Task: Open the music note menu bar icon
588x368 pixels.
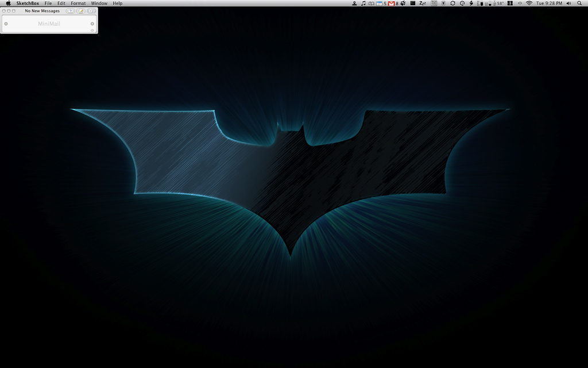Action: tap(363, 3)
